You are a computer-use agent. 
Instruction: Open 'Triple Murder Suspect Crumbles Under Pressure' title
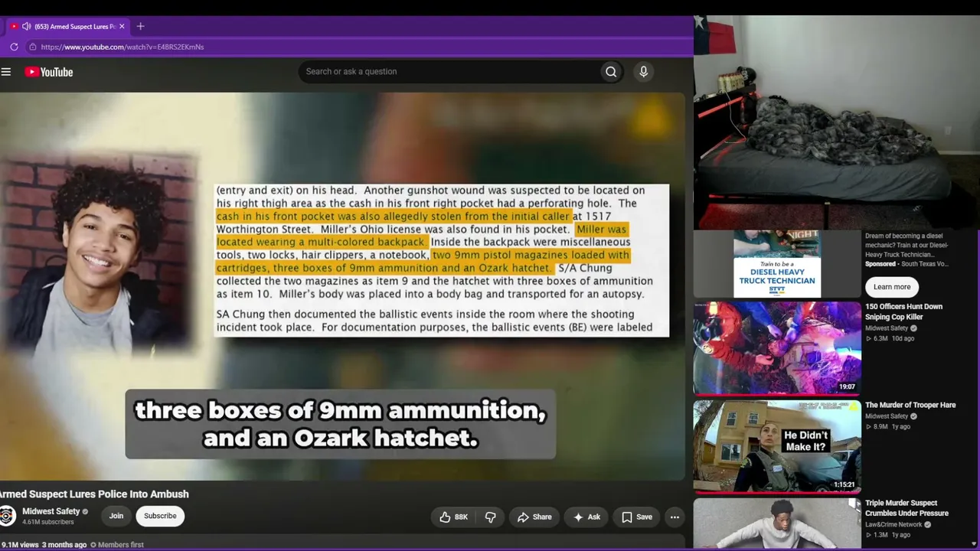coord(906,508)
